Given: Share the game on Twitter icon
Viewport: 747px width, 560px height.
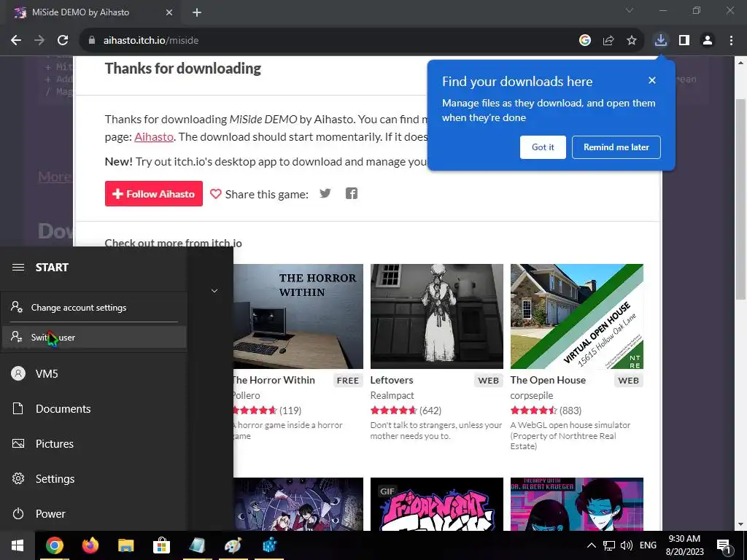Looking at the screenshot, I should click(325, 193).
